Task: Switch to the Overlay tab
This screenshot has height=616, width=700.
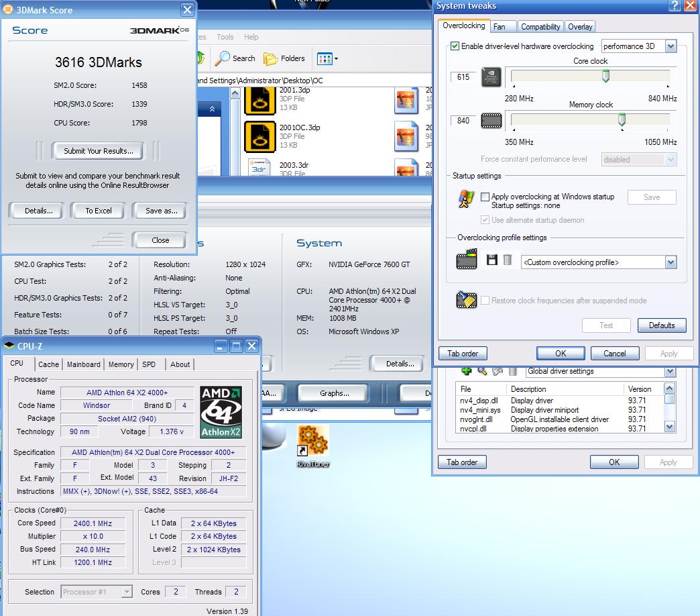Action: [580, 27]
